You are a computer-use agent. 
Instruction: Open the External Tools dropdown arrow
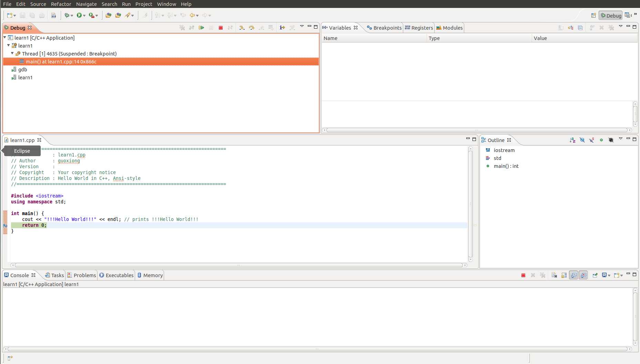click(x=97, y=16)
